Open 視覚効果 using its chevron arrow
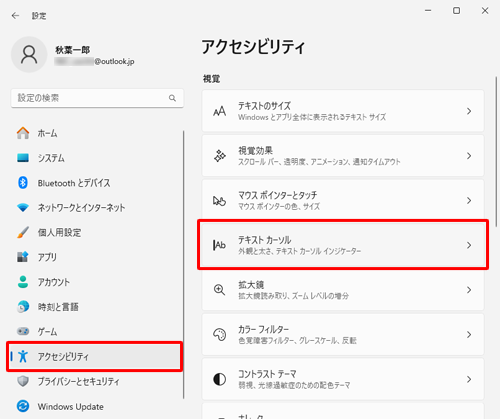 point(469,156)
